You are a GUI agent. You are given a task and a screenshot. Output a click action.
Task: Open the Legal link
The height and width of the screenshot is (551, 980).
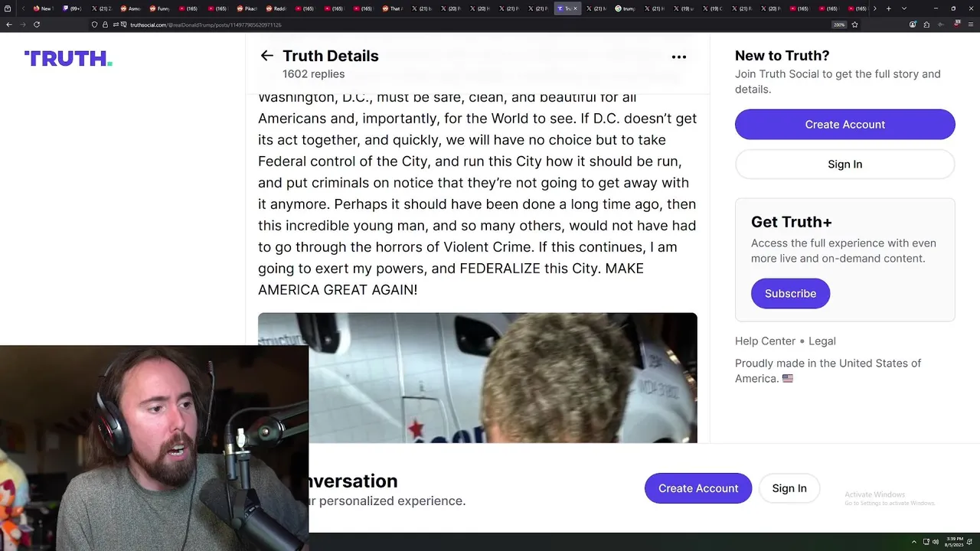click(x=822, y=341)
